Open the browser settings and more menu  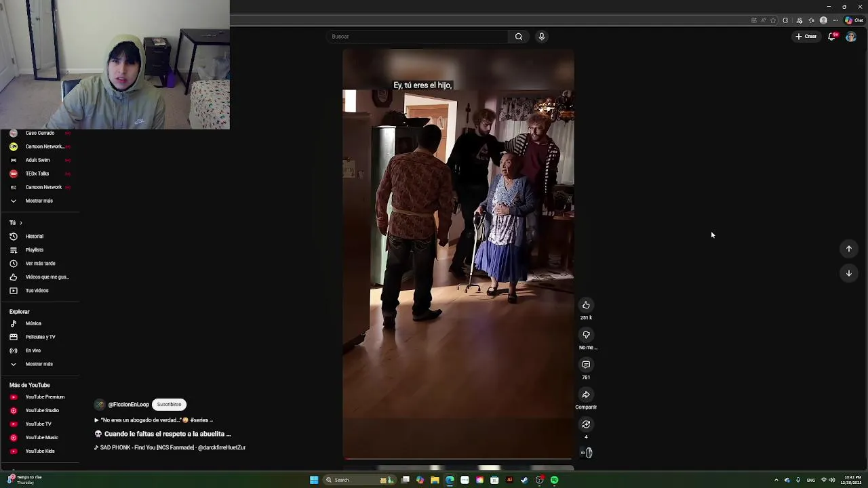835,20
